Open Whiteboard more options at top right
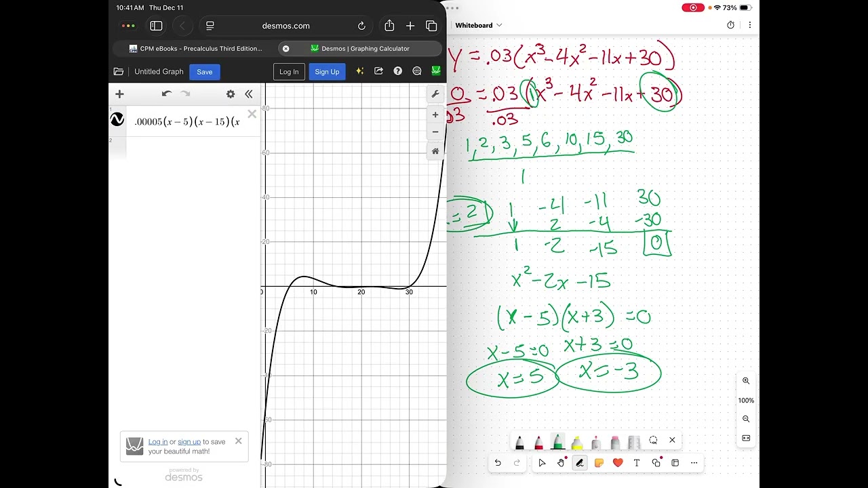Screen dimensions: 868x488 click(750, 25)
